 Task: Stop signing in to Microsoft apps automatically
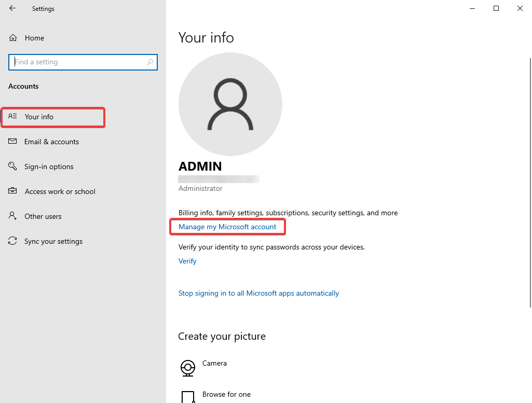[x=258, y=293]
